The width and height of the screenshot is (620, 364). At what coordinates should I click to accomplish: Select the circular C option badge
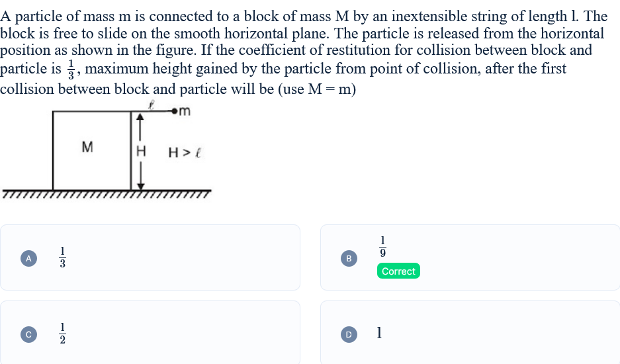28,334
